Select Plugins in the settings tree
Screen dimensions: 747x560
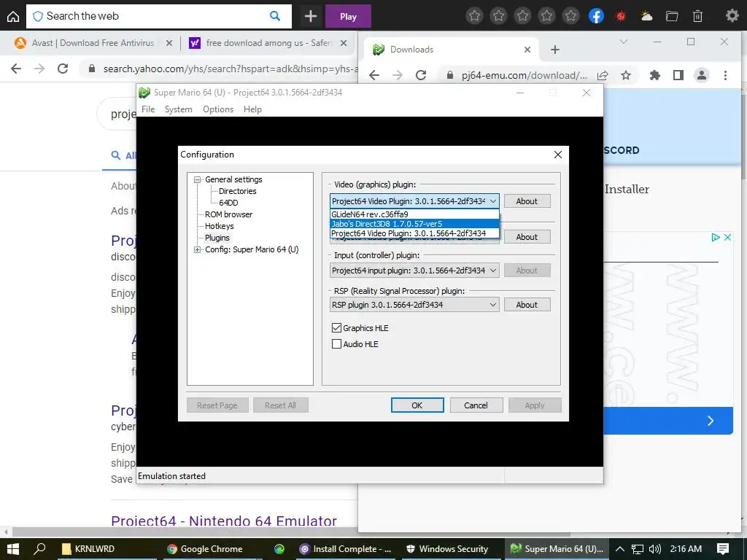(217, 238)
